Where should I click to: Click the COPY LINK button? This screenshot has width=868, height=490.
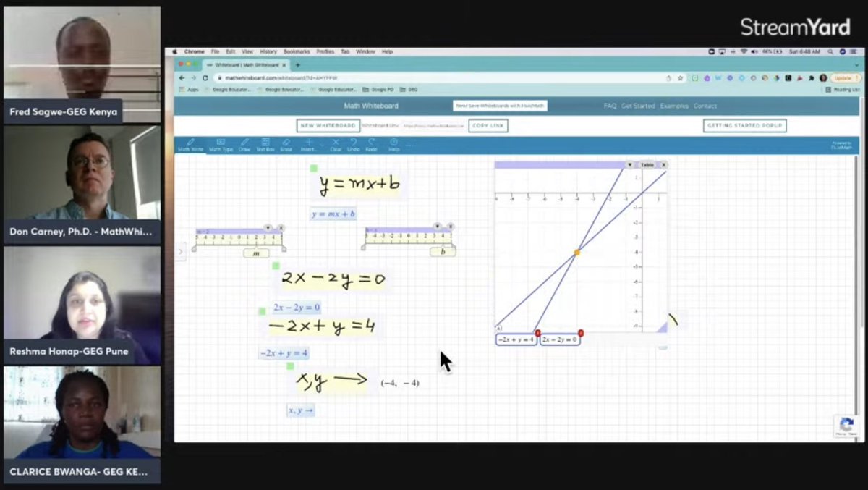(x=488, y=126)
